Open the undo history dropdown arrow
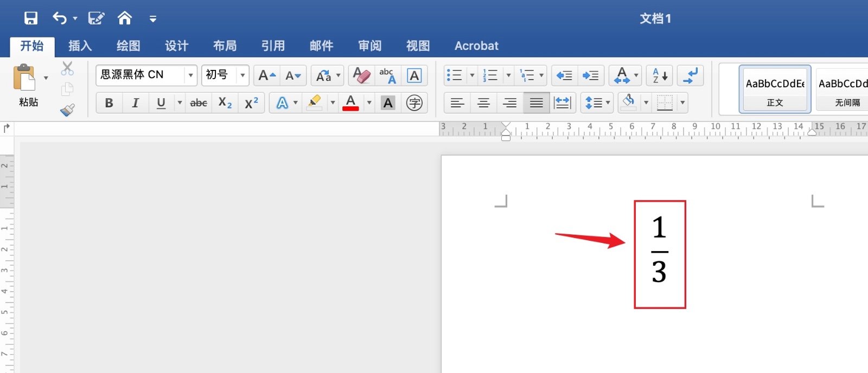The image size is (868, 373). [x=75, y=19]
